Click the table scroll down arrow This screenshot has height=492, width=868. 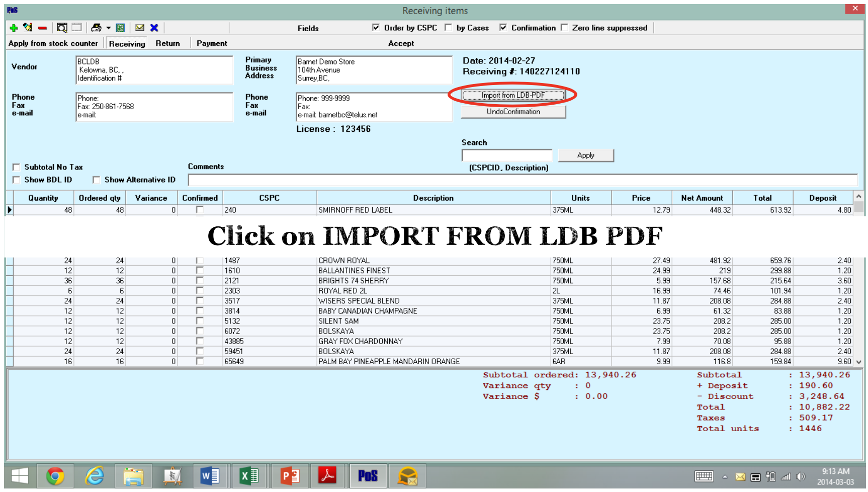point(858,362)
